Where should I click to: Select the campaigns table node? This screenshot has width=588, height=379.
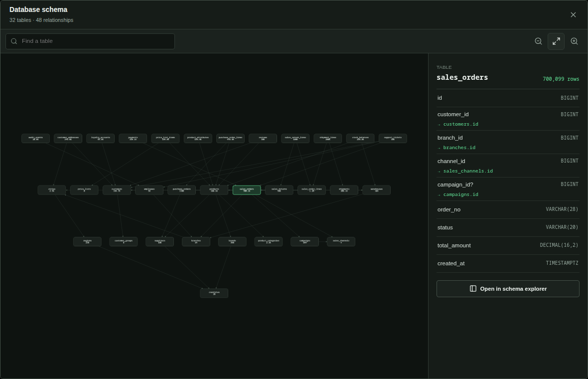304,242
